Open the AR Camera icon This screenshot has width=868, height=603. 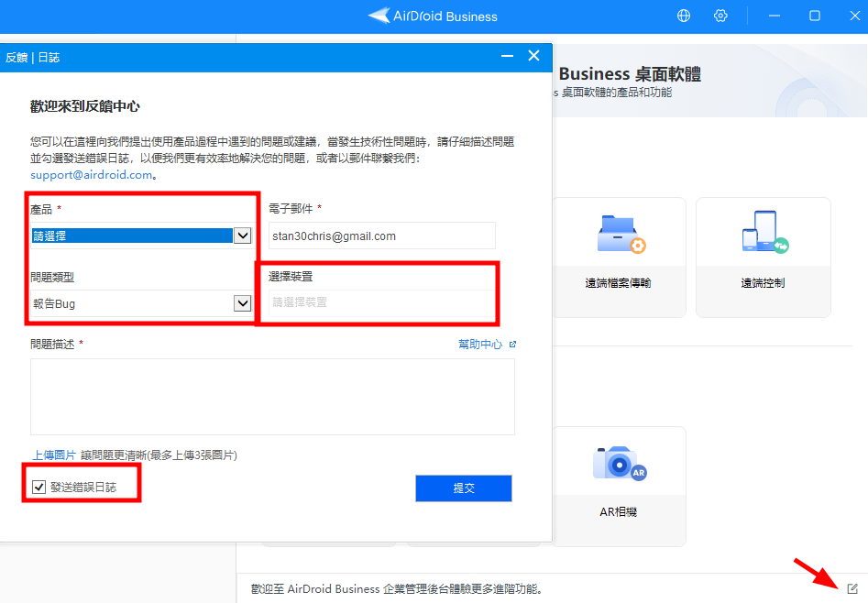[620, 463]
